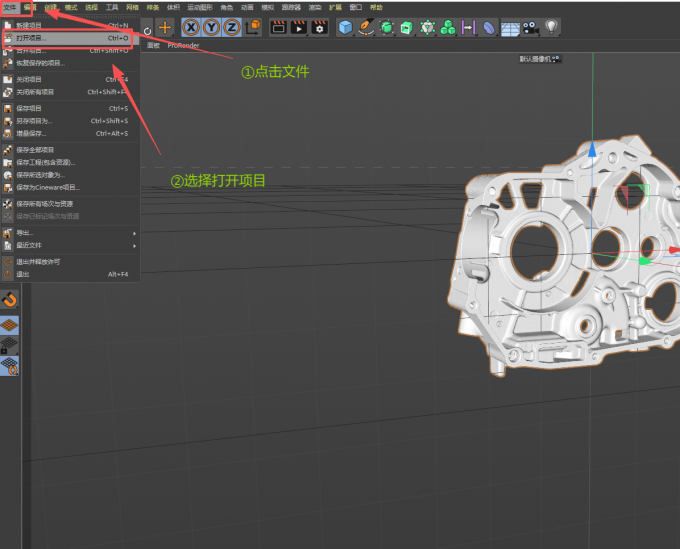Open the 动画 menu
This screenshot has width=680, height=549.
pos(247,7)
